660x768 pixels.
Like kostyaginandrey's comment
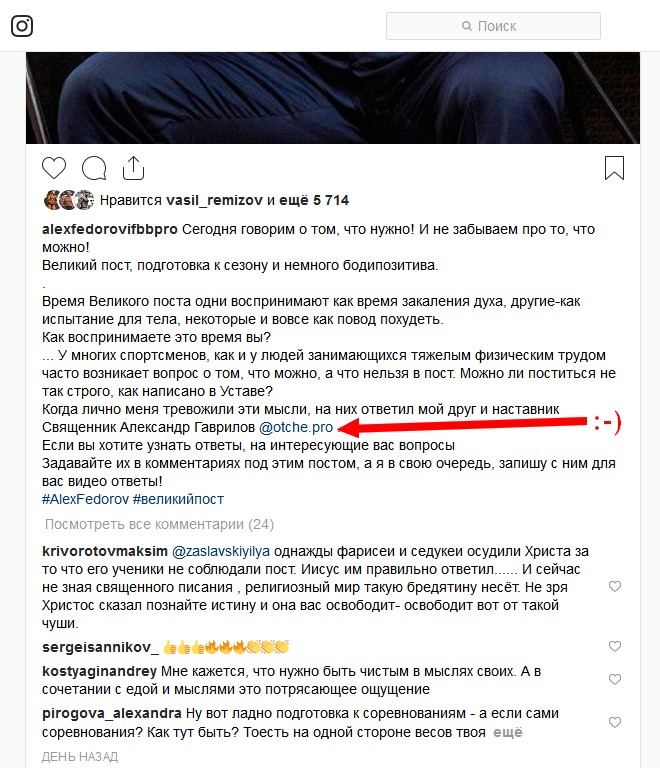coord(614,679)
